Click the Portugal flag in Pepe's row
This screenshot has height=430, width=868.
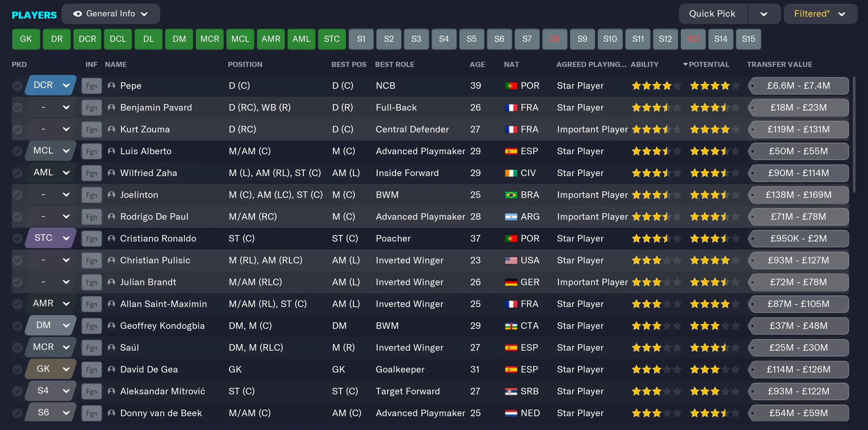point(511,86)
